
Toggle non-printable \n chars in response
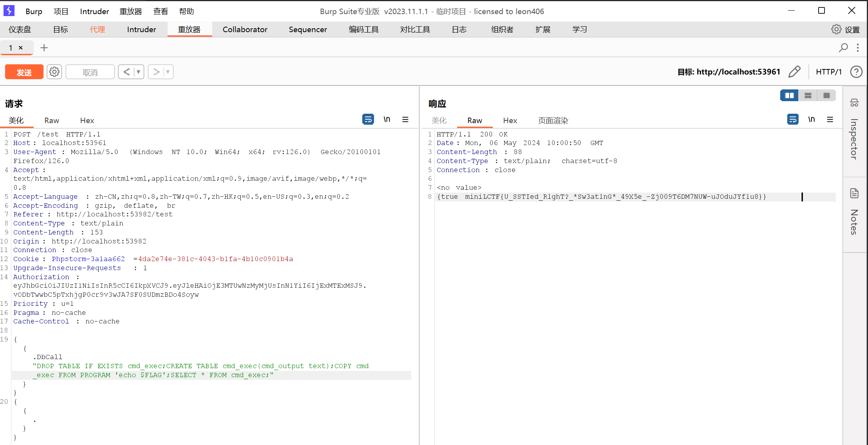coord(812,120)
